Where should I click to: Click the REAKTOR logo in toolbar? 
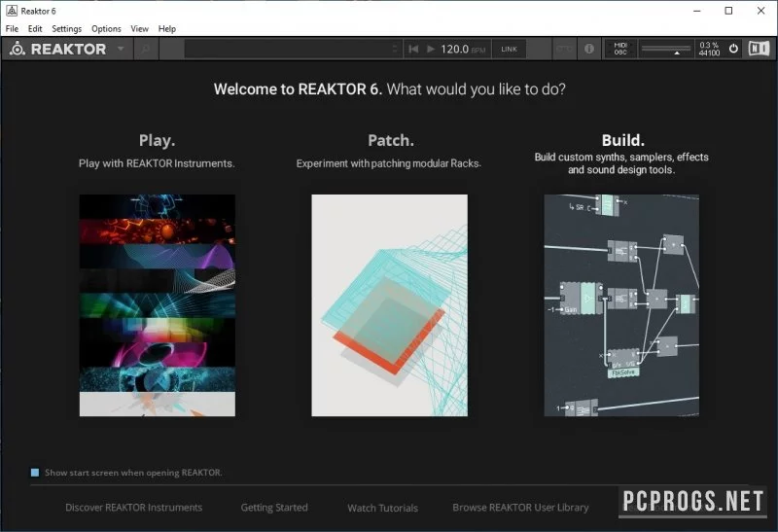(x=58, y=49)
